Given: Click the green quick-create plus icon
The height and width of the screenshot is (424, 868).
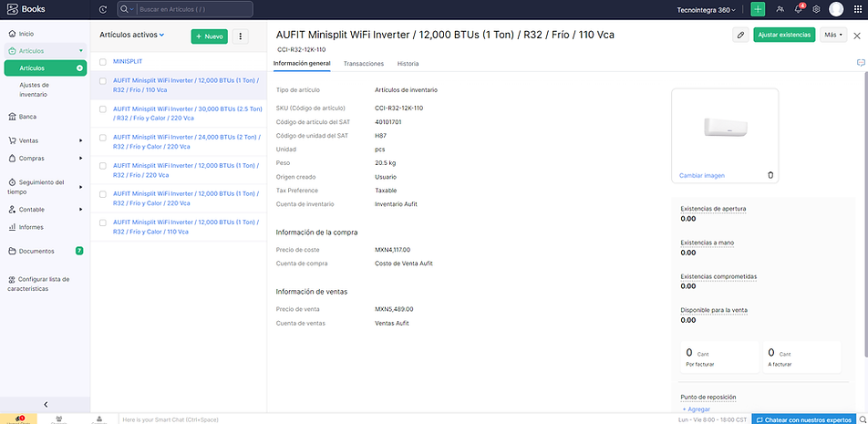Looking at the screenshot, I should click(758, 9).
